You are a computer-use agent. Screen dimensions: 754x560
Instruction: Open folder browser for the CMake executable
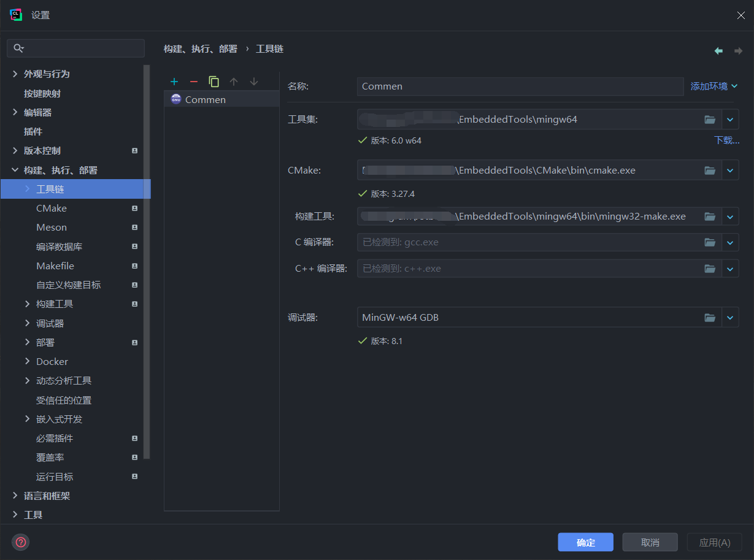click(x=710, y=170)
